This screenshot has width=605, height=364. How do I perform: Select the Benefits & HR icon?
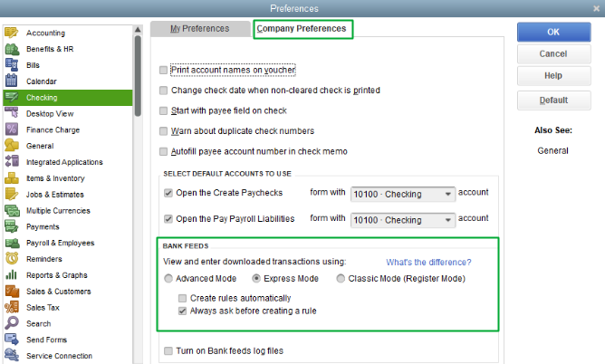click(x=12, y=49)
